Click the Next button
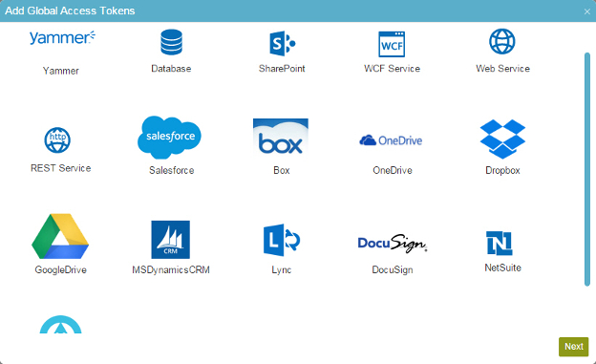Viewport: 596px width, 364px height. (x=574, y=347)
